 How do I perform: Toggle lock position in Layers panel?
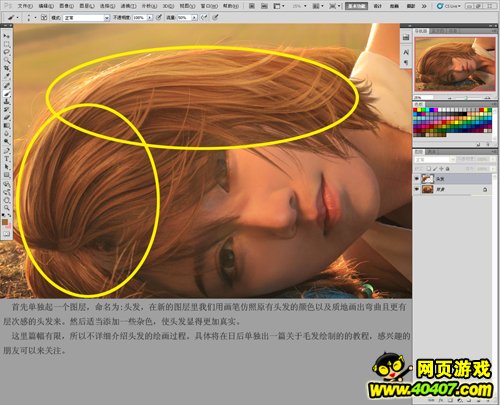point(441,169)
